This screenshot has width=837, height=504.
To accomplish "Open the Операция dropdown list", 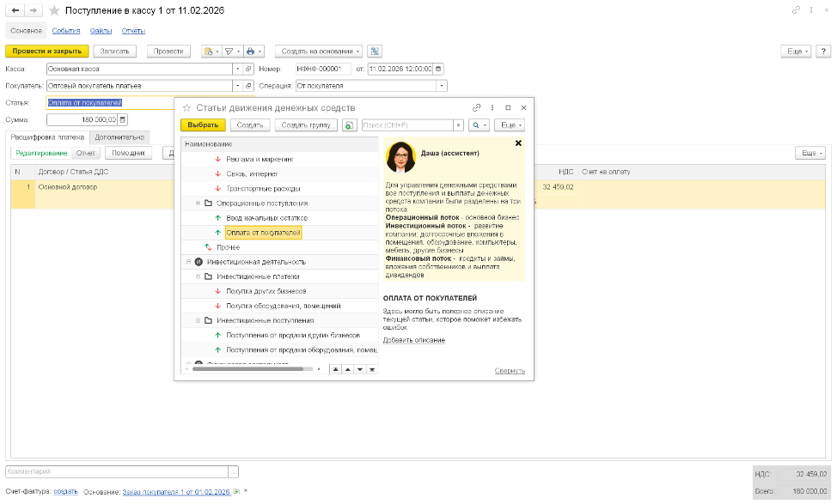I will (442, 86).
